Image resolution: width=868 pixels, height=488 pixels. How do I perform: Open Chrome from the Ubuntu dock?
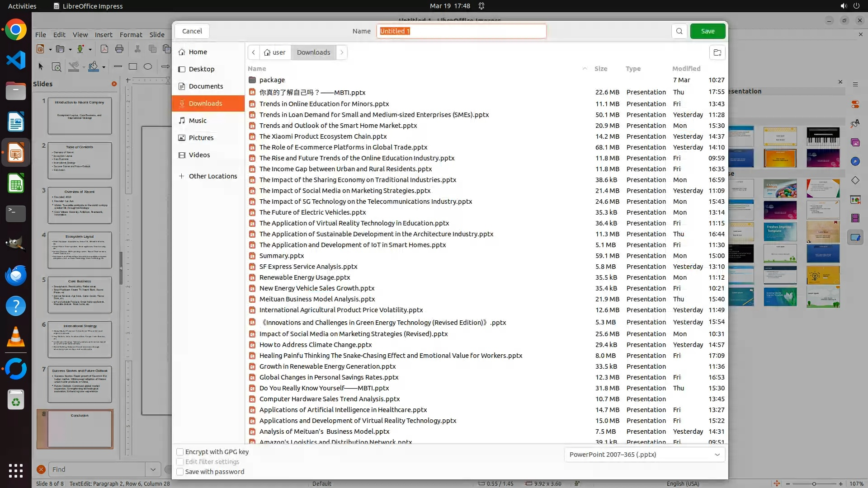click(x=16, y=30)
